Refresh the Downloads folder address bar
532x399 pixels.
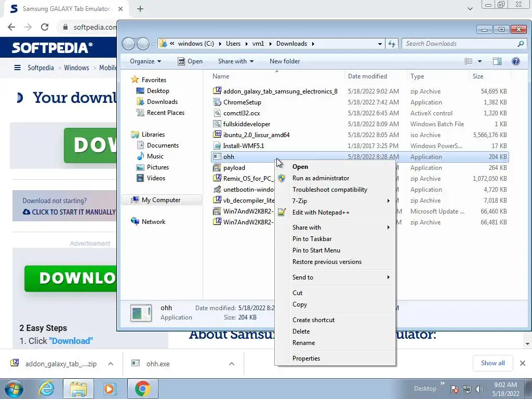click(392, 44)
